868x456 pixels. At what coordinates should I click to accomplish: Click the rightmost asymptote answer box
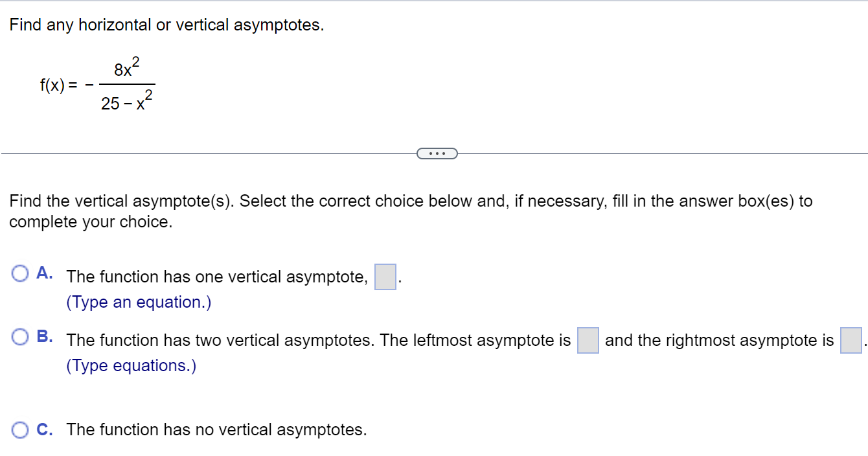(851, 341)
